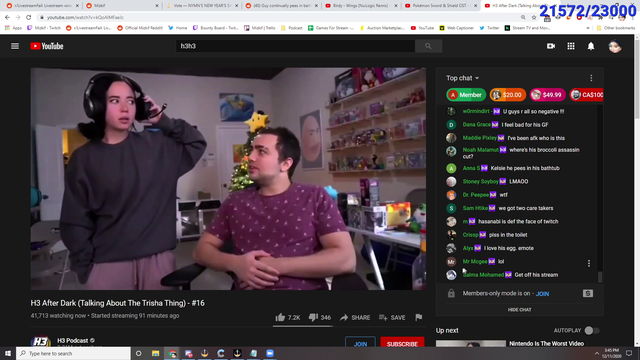Click the JOIN membership button

tap(360, 344)
